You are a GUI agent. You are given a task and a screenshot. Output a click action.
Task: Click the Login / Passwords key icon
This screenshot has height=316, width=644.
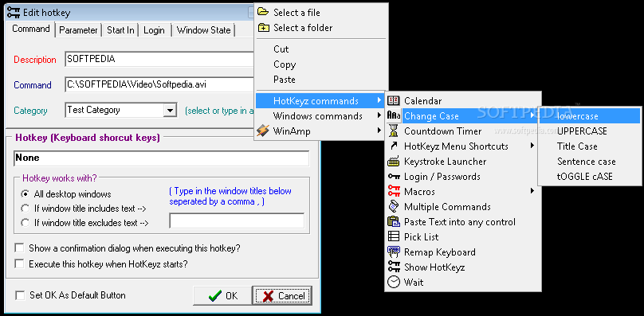coord(394,177)
